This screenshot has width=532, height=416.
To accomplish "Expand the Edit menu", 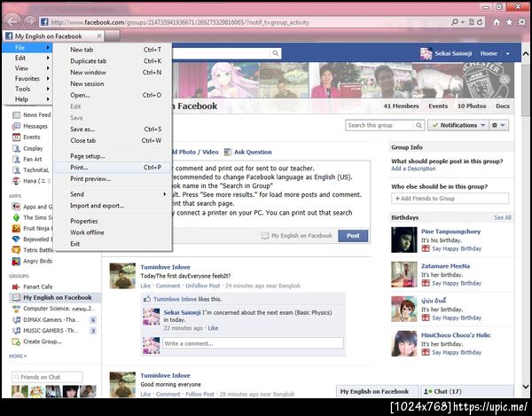I will tap(27, 58).
